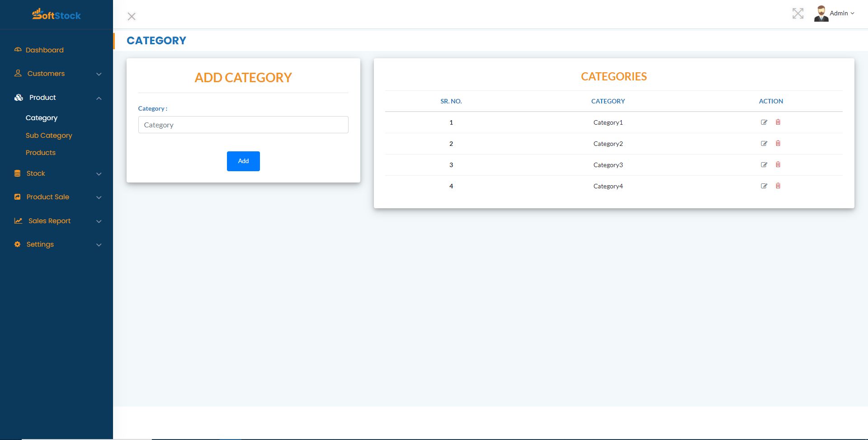Focus the Category text input
The width and height of the screenshot is (868, 440).
click(x=243, y=125)
